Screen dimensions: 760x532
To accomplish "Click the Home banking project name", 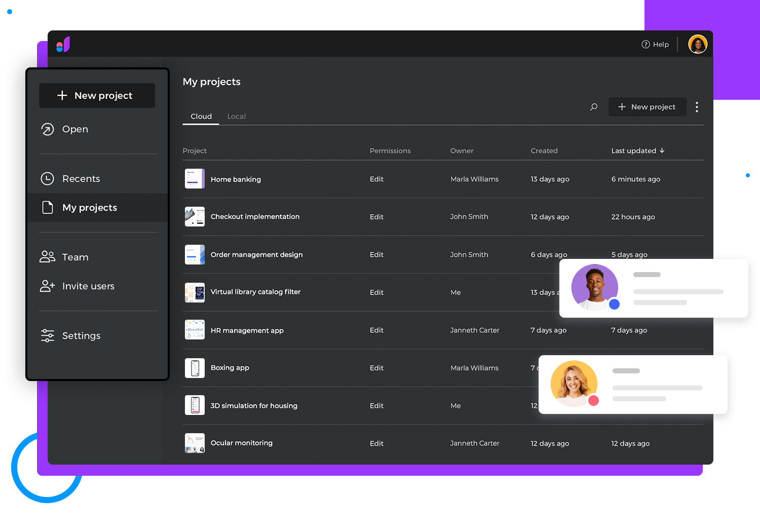I will point(236,179).
